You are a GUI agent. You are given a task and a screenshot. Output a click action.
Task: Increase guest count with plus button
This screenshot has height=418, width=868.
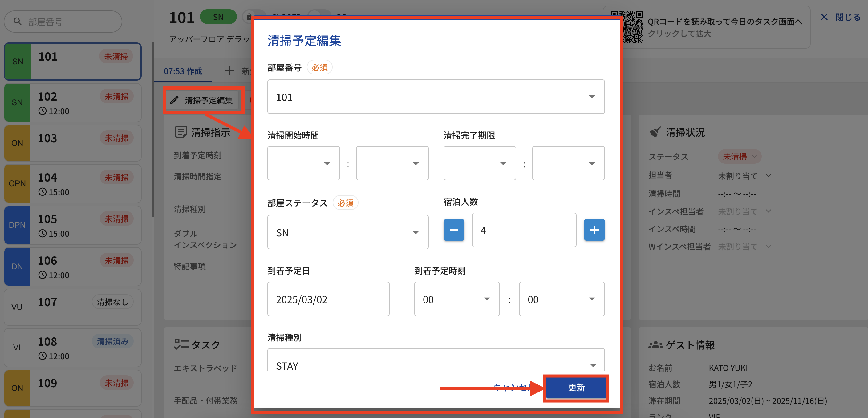(x=594, y=230)
